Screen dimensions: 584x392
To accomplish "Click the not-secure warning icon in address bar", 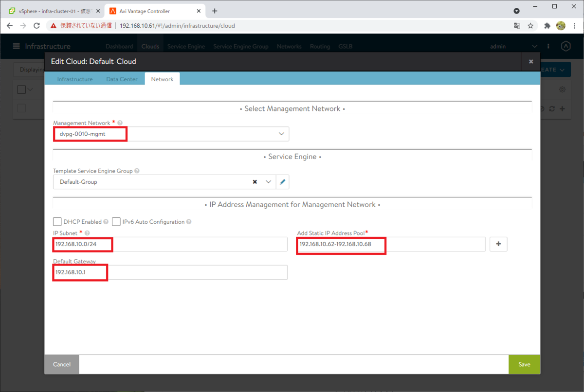I will (x=54, y=25).
